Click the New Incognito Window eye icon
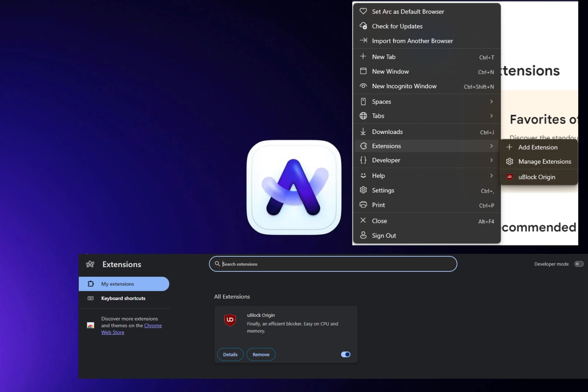588x392 pixels. click(x=363, y=86)
